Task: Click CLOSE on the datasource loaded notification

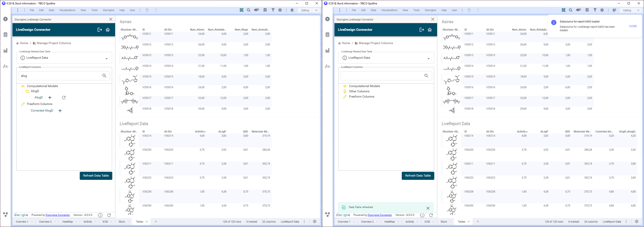Action: [633, 26]
